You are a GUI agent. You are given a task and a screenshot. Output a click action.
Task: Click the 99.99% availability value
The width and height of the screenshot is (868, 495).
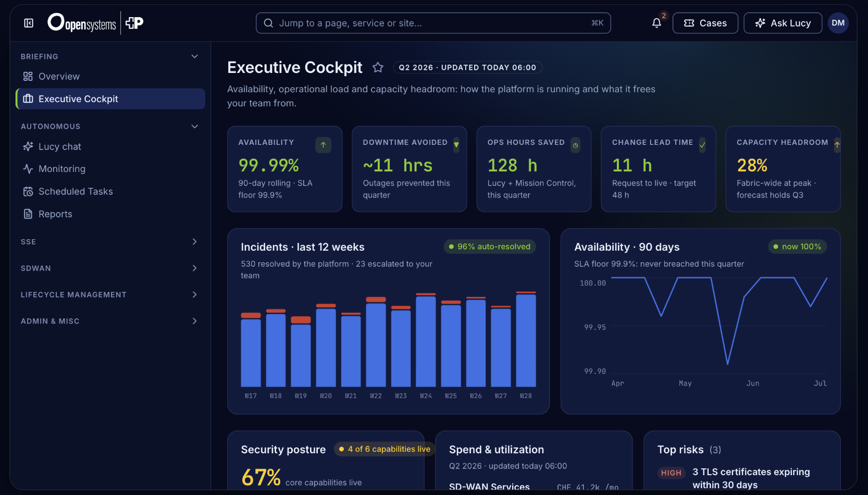[x=268, y=165]
